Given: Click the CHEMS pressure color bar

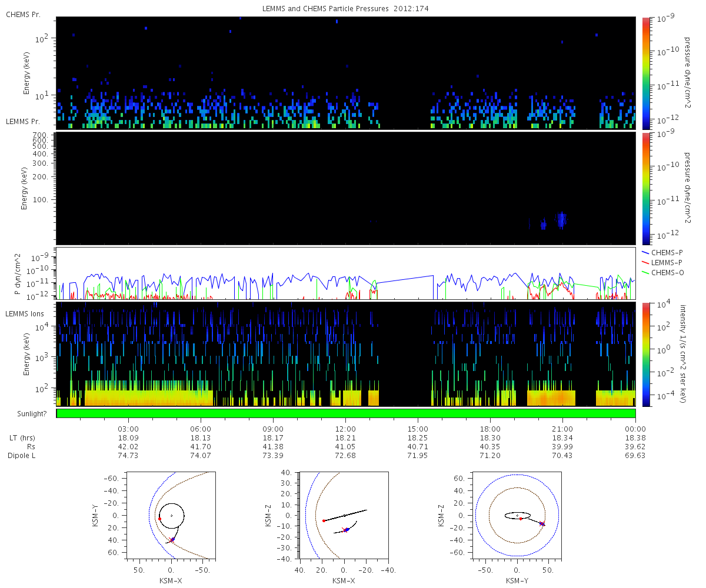Looking at the screenshot, I should coord(647,72).
